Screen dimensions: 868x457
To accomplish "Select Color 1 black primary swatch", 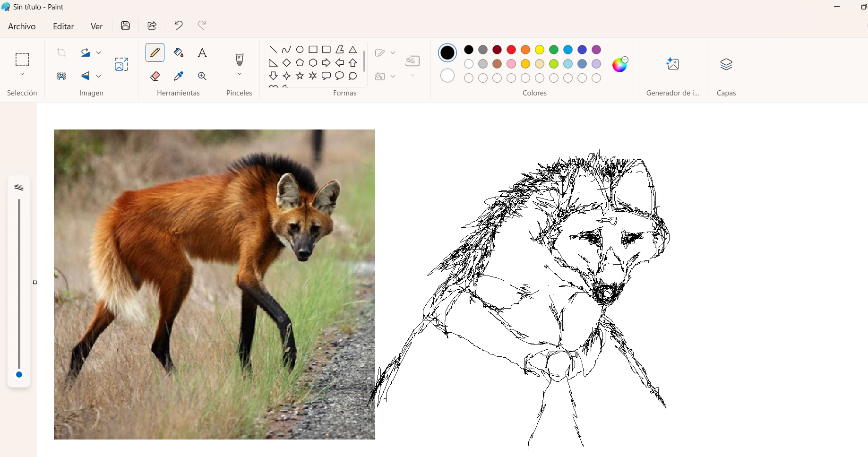I will coord(447,52).
